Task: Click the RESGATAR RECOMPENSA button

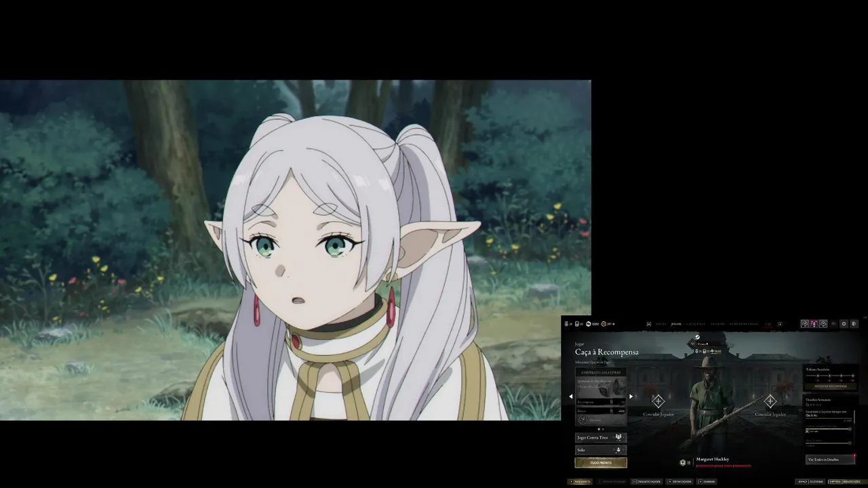Action: tap(830, 386)
